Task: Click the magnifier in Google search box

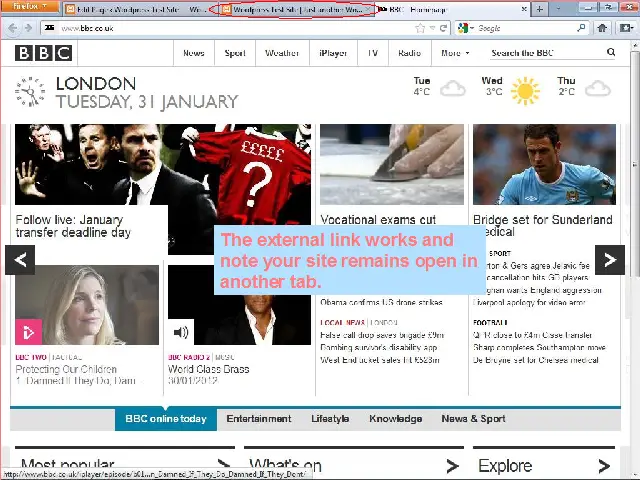Action: [581, 28]
